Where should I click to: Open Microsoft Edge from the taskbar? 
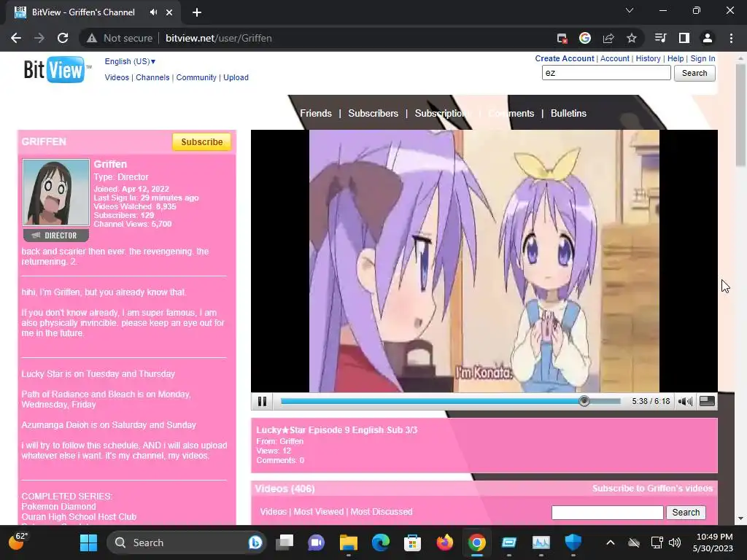tap(380, 542)
